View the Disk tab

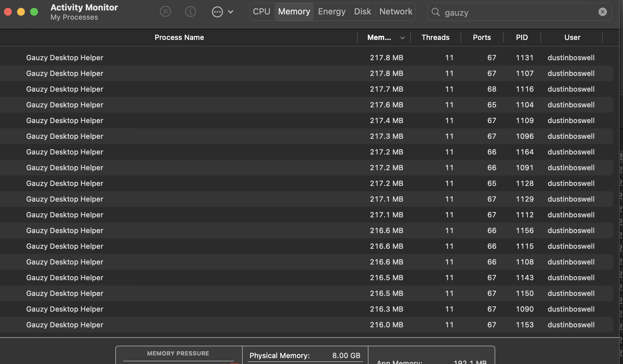tap(362, 11)
